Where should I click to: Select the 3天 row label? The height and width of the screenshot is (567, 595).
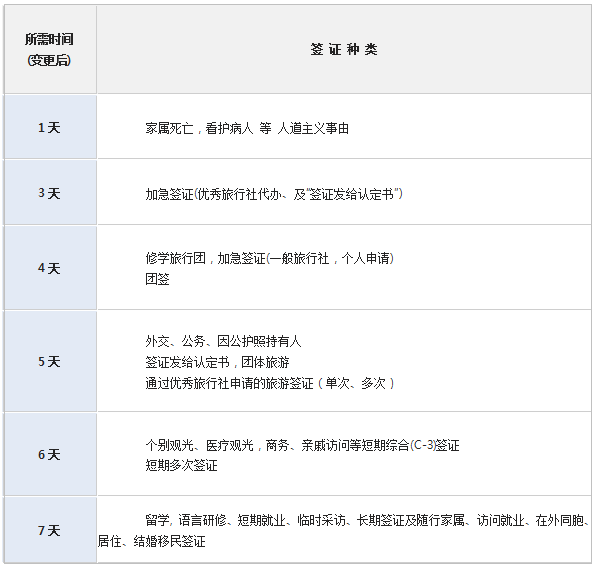tap(49, 193)
